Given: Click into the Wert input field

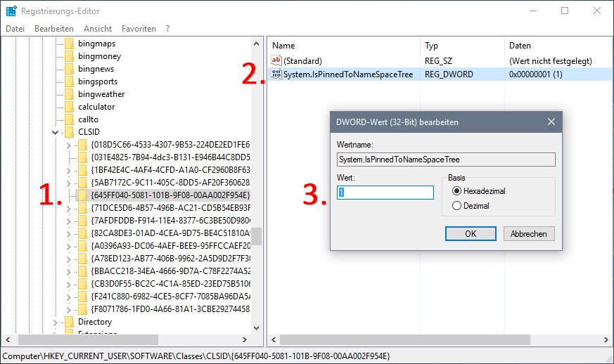Looking at the screenshot, I should (x=385, y=193).
